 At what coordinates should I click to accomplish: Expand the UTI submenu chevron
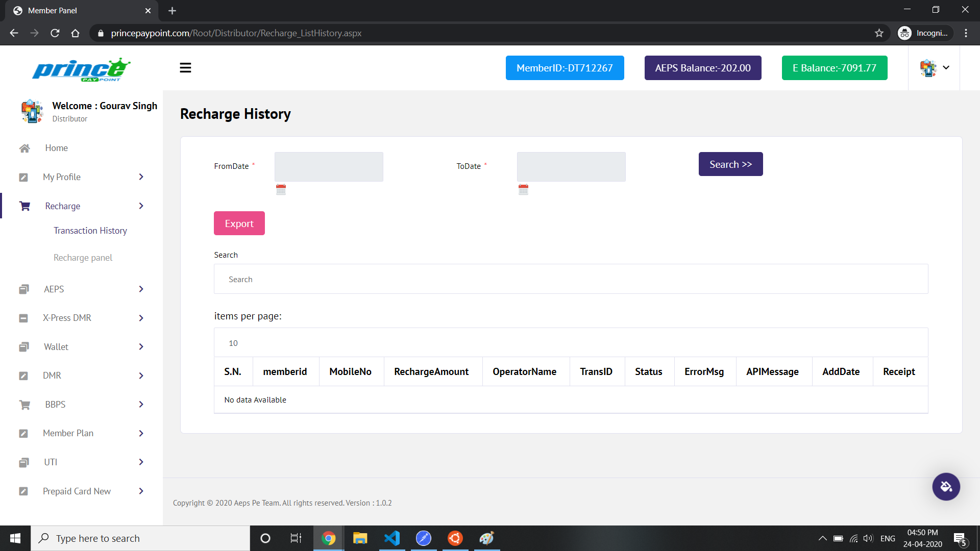pyautogui.click(x=141, y=462)
